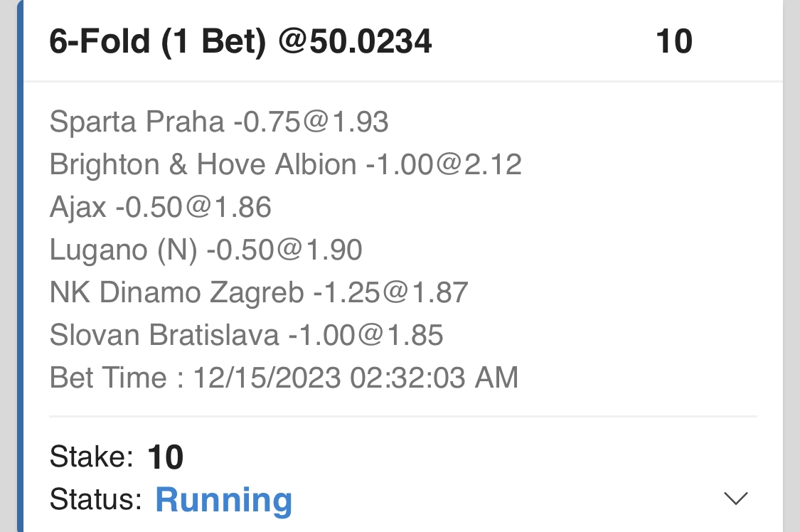Click the bold Stake value 10
The height and width of the screenshot is (532, 800).
tap(166, 457)
